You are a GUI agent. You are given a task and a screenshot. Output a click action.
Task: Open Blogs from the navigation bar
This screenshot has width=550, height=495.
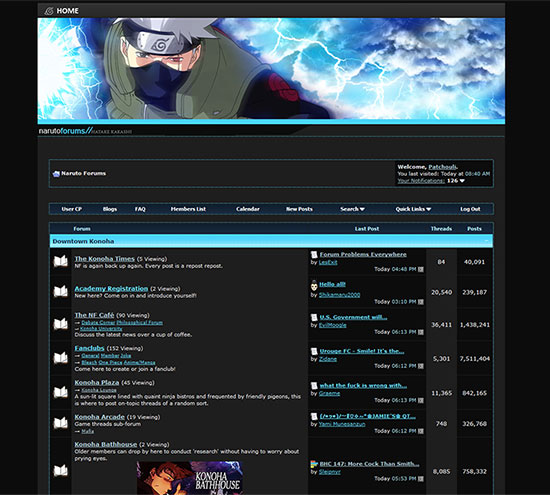110,209
